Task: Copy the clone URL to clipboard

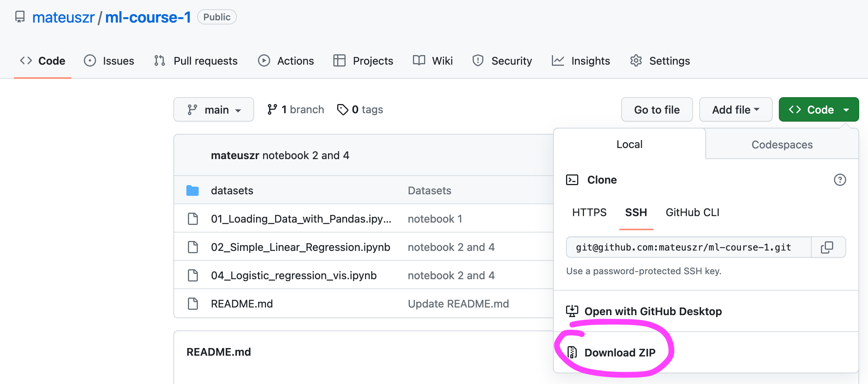Action: tap(828, 247)
